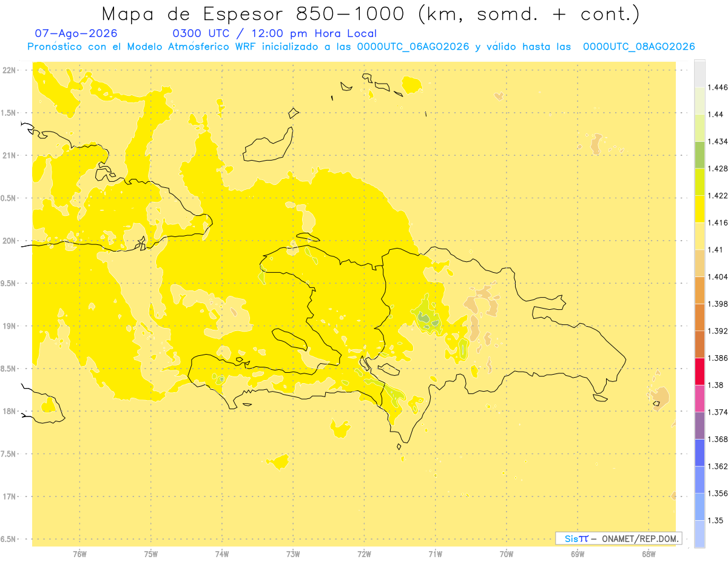Select the pink color bar swatch above 1.374
This screenshot has width=728, height=562.
[x=699, y=398]
